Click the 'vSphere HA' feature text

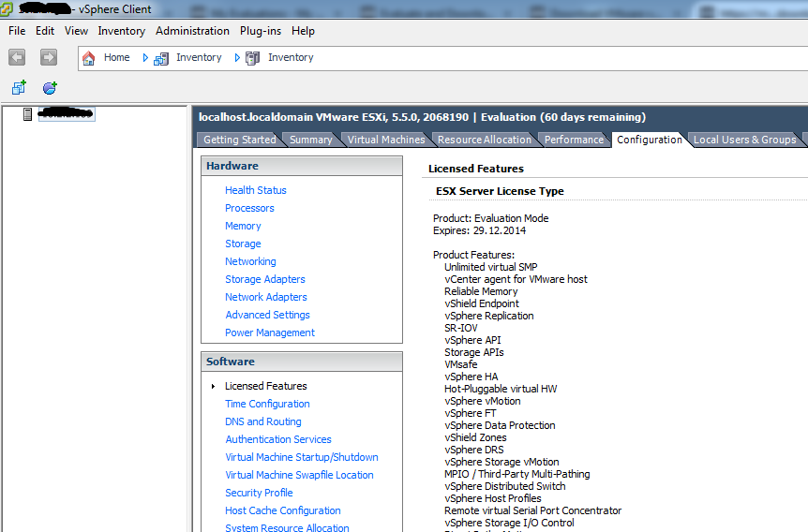tap(471, 377)
